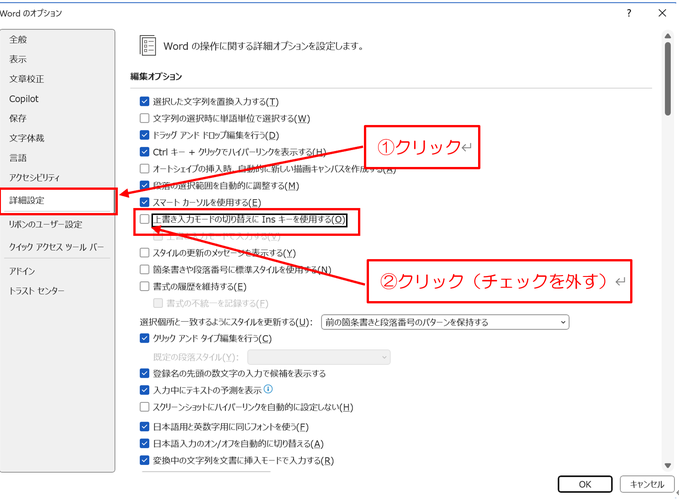Open トラスト センター category
679x500 pixels.
pos(37,290)
